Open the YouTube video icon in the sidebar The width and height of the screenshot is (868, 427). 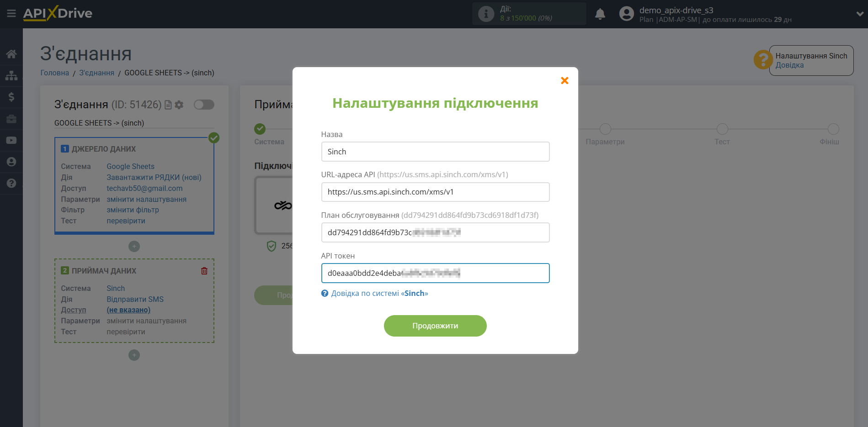tap(11, 140)
